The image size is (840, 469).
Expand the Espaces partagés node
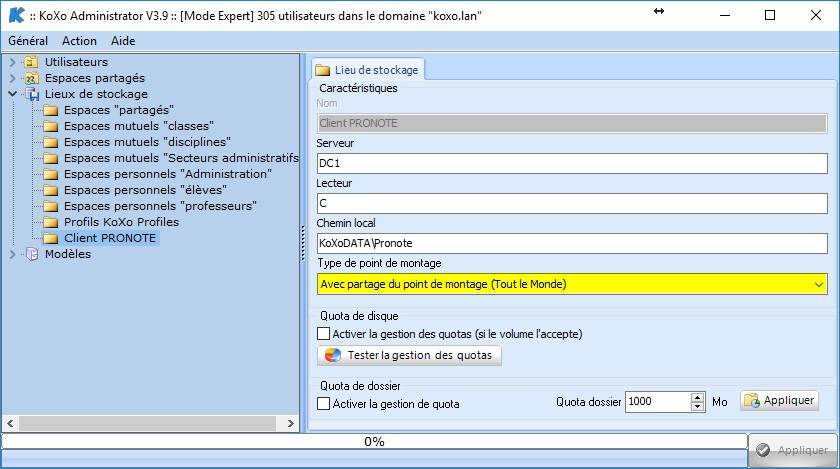click(x=13, y=78)
